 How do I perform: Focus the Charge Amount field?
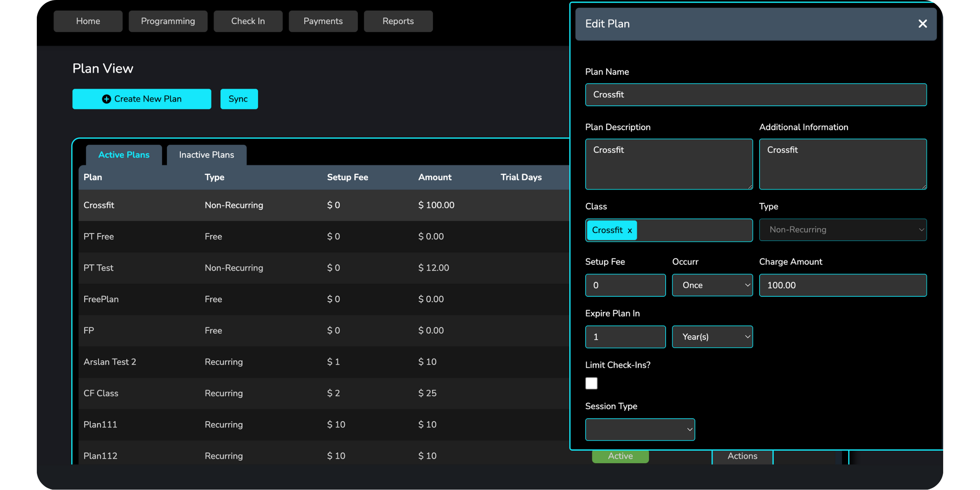(842, 285)
